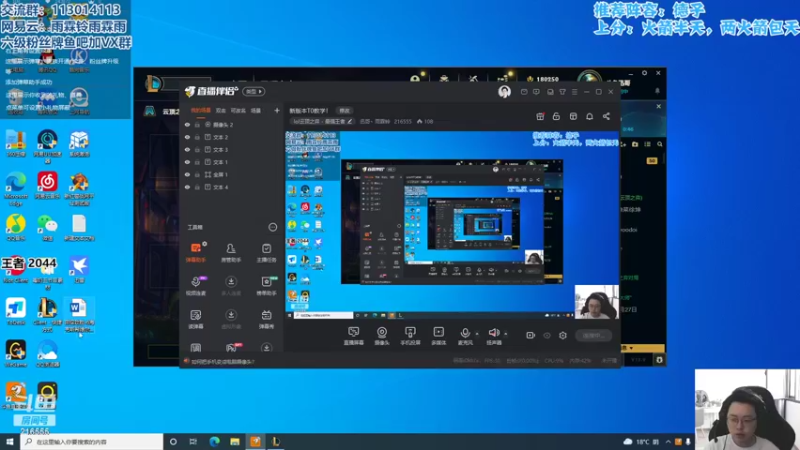Image resolution: width=800 pixels, height=450 pixels.
Task: Toggle the preview eye icon in the bottom bar
Action: (547, 335)
